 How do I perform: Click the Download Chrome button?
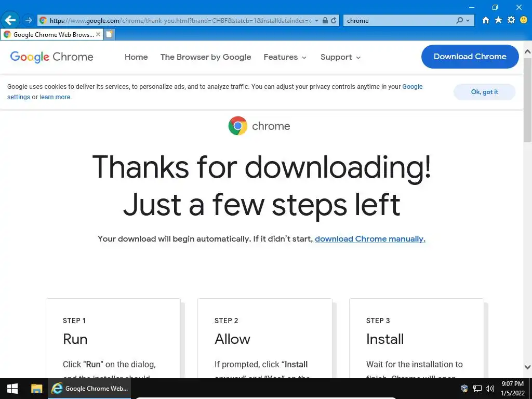(x=470, y=57)
